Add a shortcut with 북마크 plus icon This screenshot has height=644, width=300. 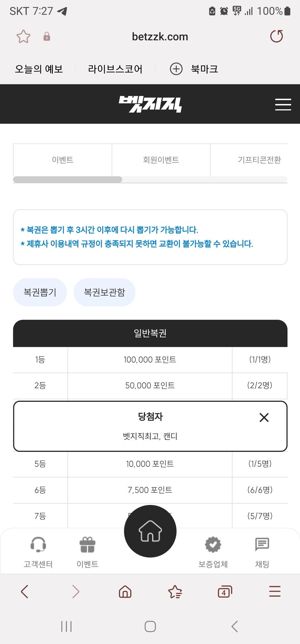[x=176, y=69]
